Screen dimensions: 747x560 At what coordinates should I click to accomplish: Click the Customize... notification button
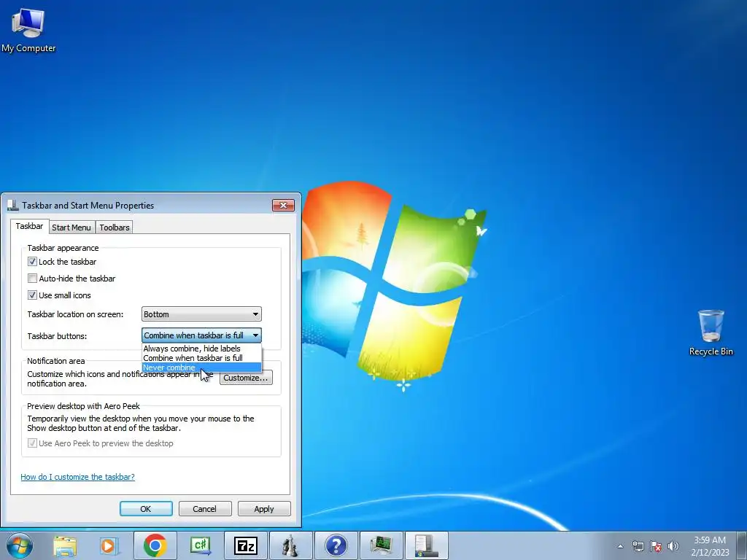246,378
